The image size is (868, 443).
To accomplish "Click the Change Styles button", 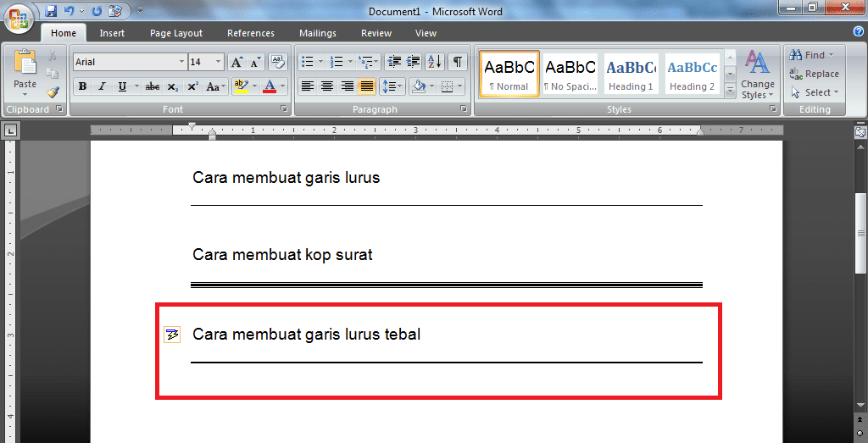I will point(758,75).
